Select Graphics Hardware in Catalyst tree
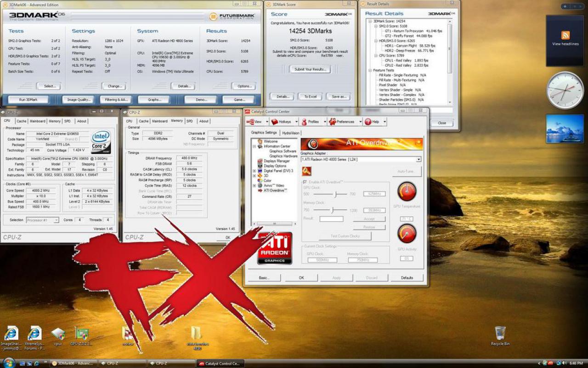The image size is (588, 368). tap(283, 156)
